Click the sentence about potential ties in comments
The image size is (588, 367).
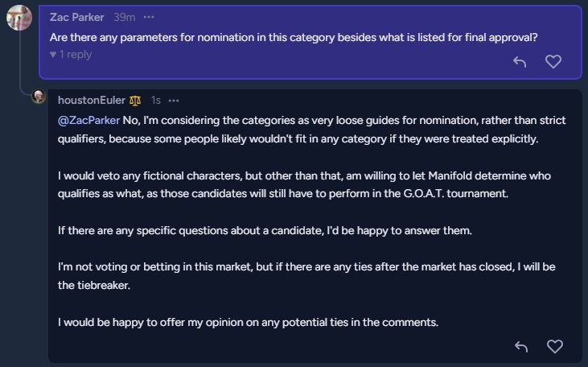[x=248, y=323]
